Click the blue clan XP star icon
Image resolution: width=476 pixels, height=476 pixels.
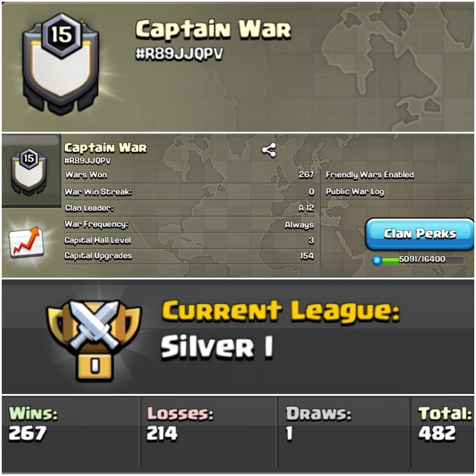377,260
